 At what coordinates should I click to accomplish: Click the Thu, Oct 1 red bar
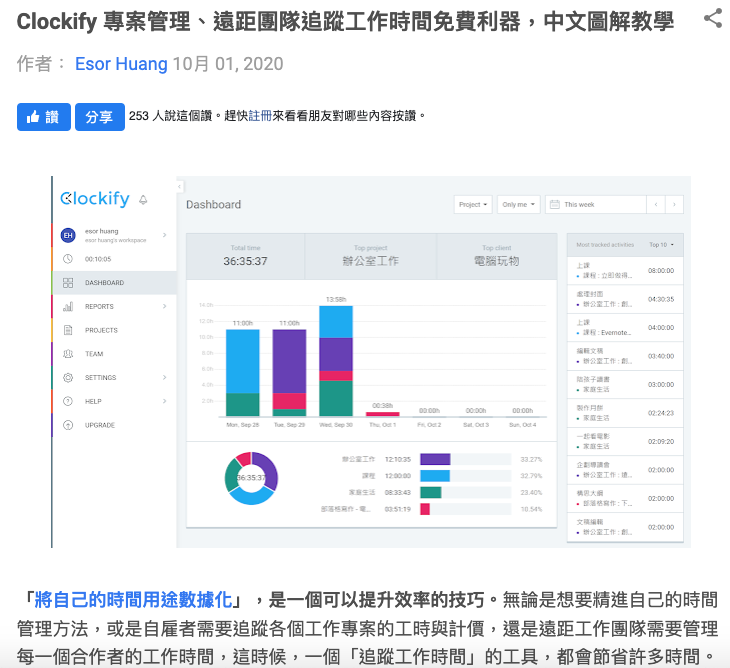coord(383,414)
